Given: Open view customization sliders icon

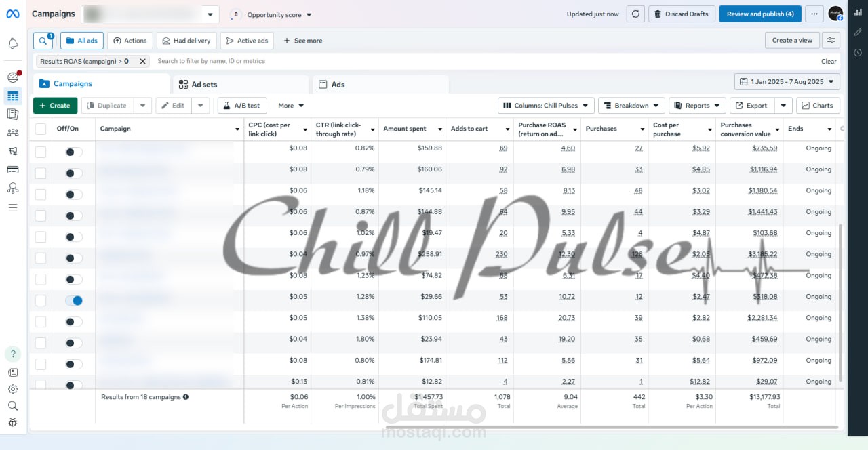Looking at the screenshot, I should point(831,41).
